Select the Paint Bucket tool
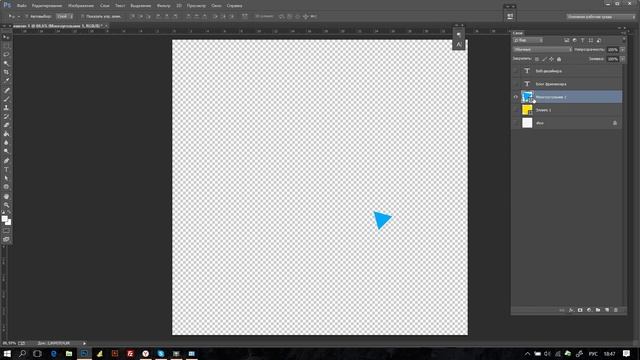640x360 pixels. click(6, 134)
